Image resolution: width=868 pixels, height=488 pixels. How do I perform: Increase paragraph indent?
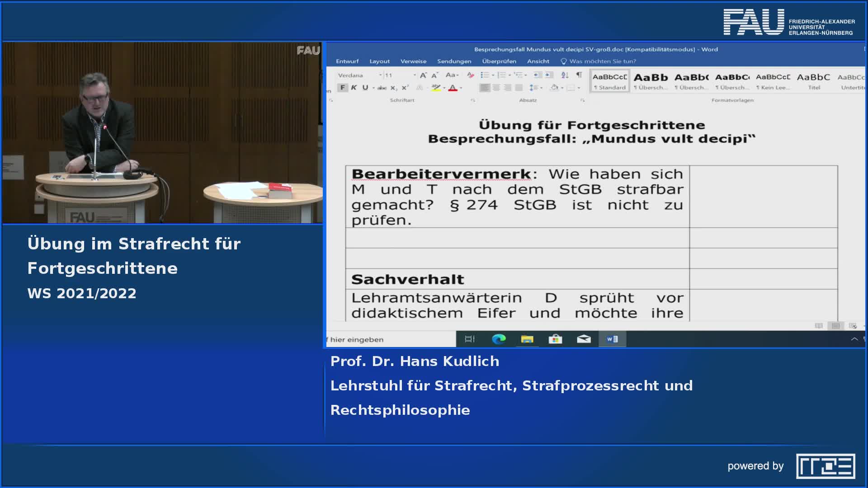pos(549,75)
